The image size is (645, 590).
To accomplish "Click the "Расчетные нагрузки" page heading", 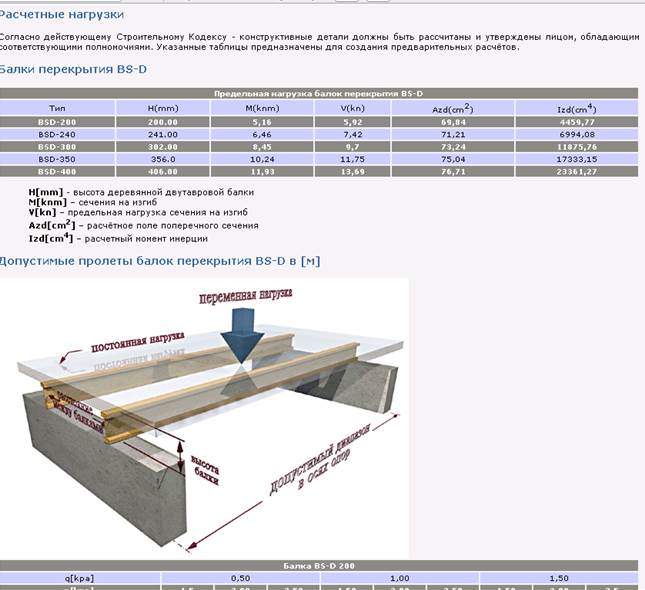I will point(62,15).
